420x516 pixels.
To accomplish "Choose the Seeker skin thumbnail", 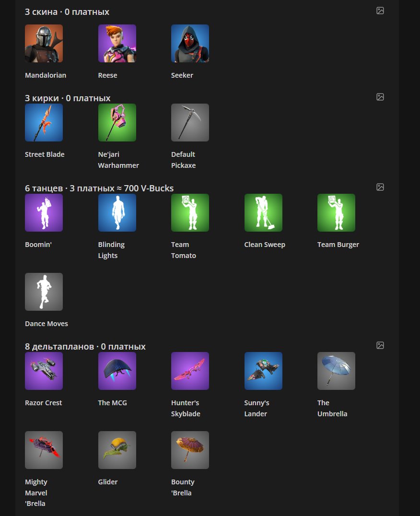I will click(190, 44).
